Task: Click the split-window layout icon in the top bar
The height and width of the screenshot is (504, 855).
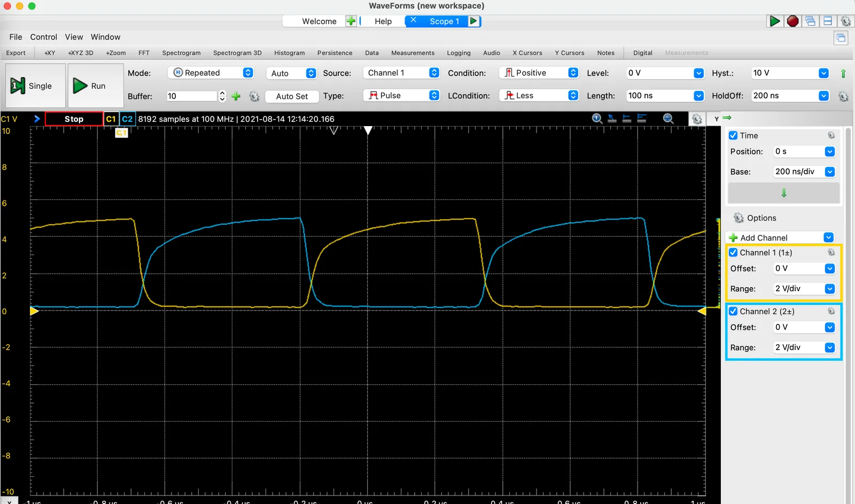Action: click(828, 21)
